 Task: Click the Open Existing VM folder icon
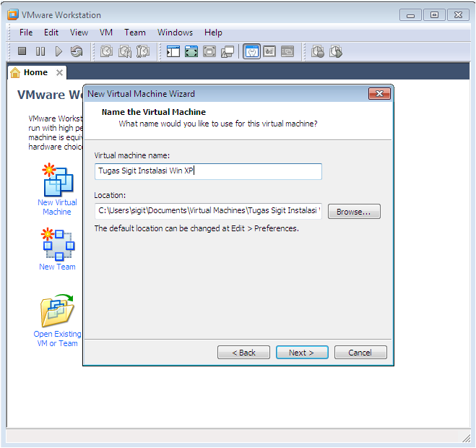pos(57,311)
